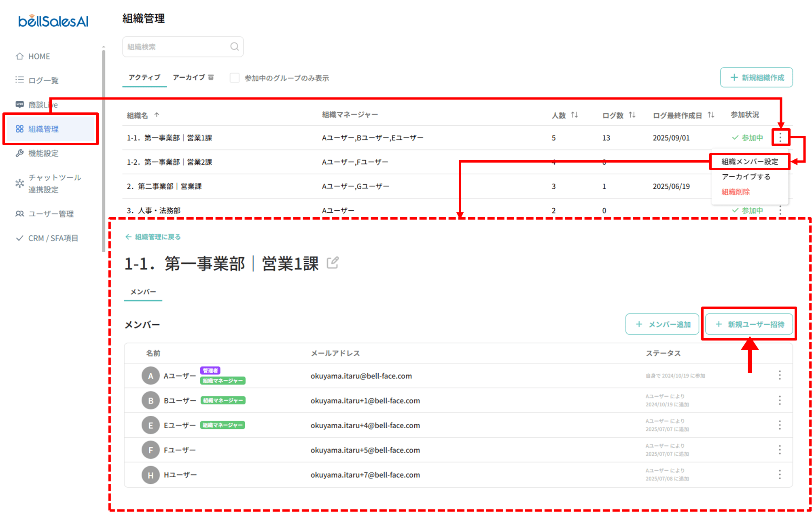Open 機能設定 wrench menu item
Screen dimensions: 812x512
coord(43,153)
